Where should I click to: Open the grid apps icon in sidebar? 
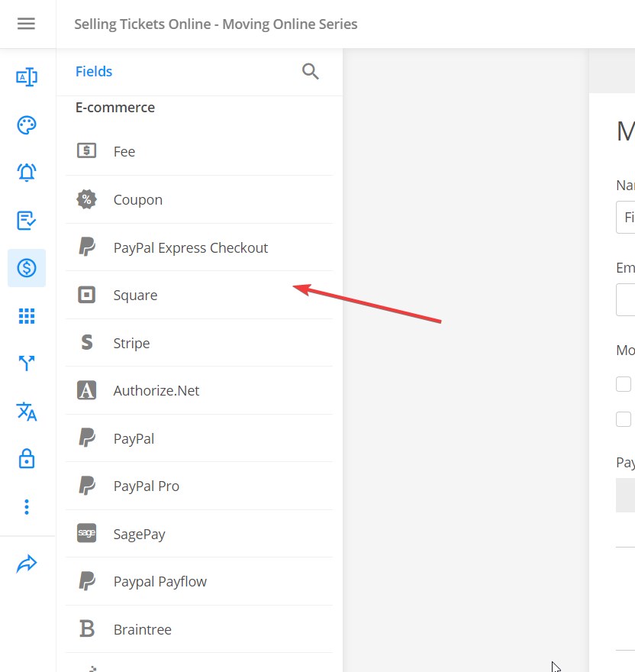(x=27, y=316)
